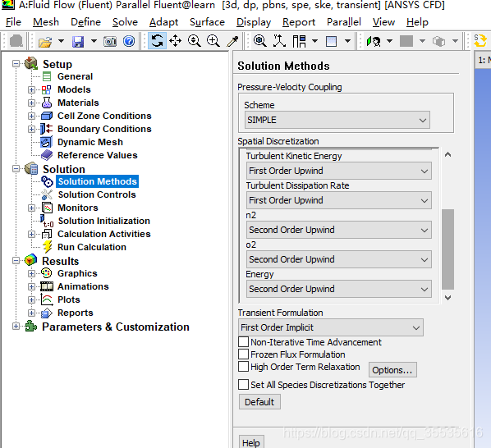Click the Help button at panel bottom

(x=251, y=441)
